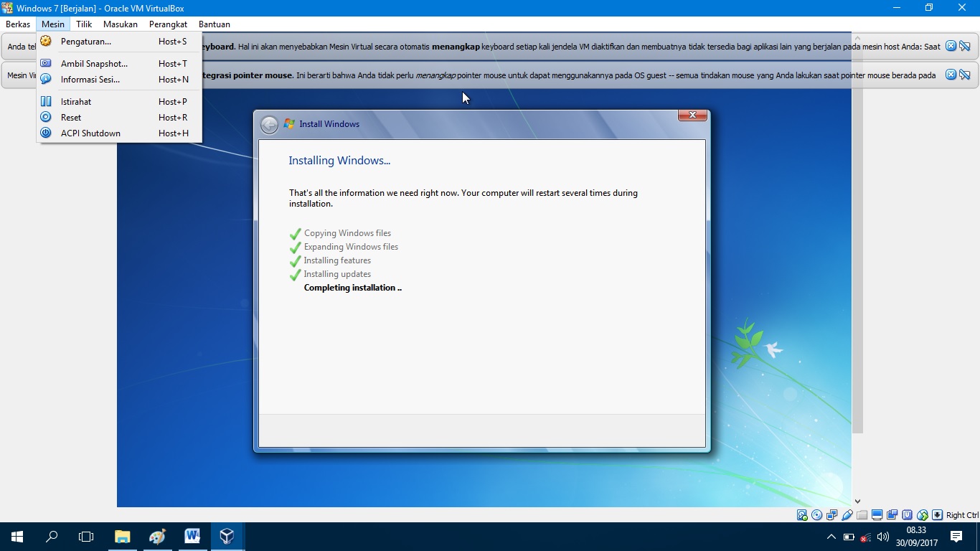Suppress future mouse integration messages icon
The width and height of the screenshot is (980, 551).
(x=965, y=75)
